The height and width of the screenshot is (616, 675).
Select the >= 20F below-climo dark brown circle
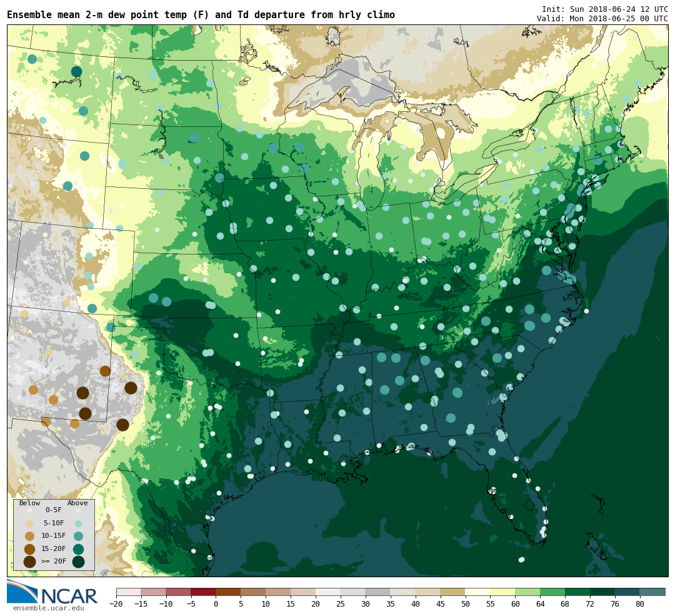tap(30, 562)
